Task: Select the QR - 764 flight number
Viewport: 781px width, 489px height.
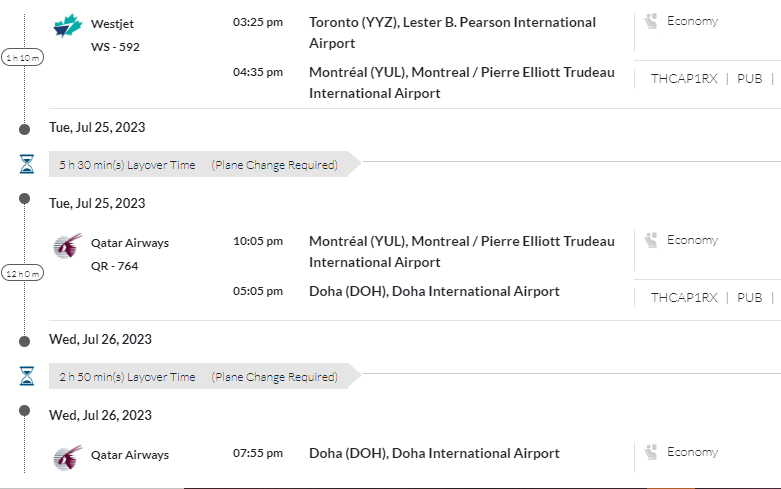Action: (114, 266)
